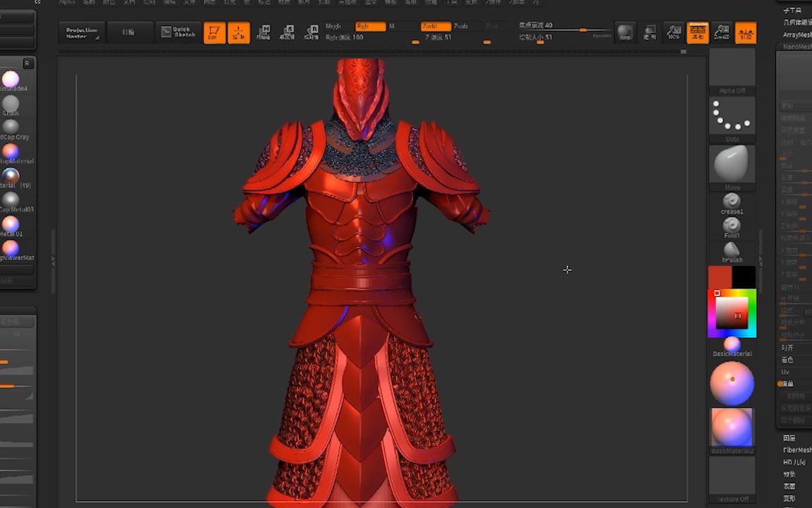Select the hPolish brush
The height and width of the screenshot is (508, 812).
pos(732,250)
